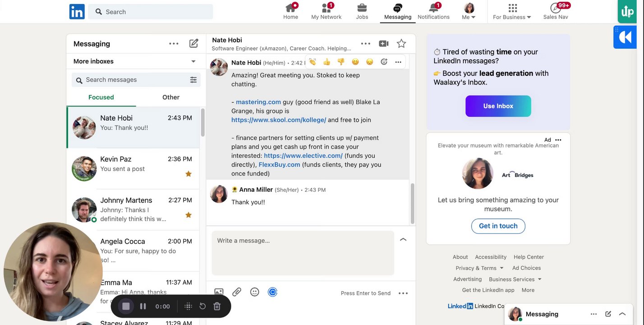Star the Nate Hobi conversation
This screenshot has height=325, width=644.
pos(401,43)
